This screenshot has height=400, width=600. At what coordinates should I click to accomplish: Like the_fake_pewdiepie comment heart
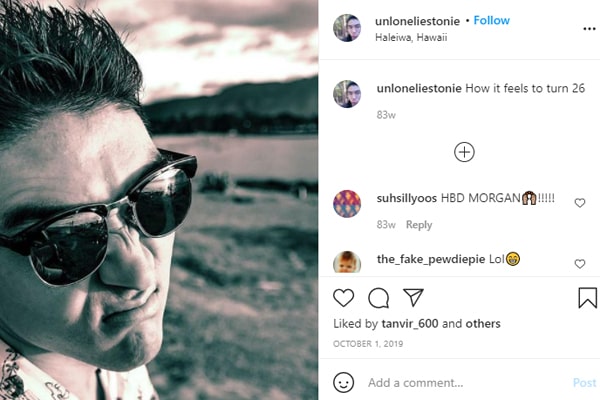pos(580,264)
